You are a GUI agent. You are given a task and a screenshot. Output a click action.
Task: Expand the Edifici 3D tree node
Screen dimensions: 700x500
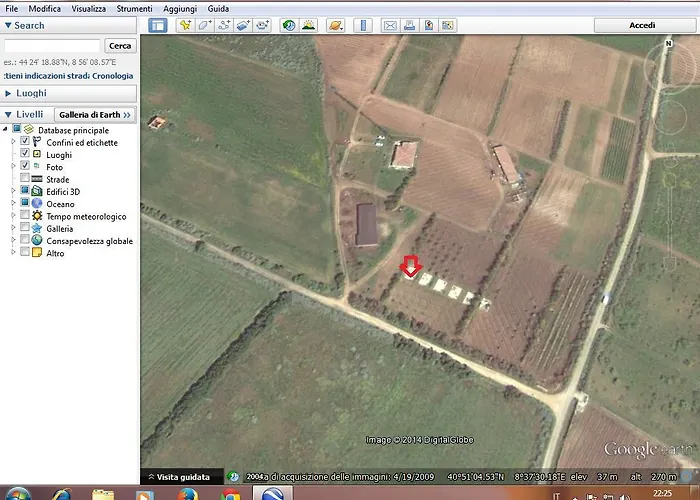coord(14,191)
